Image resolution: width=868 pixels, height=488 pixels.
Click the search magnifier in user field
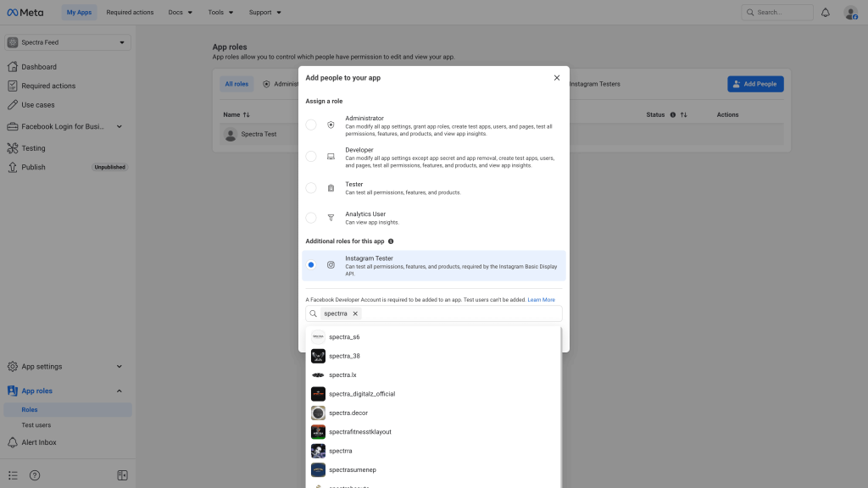314,313
